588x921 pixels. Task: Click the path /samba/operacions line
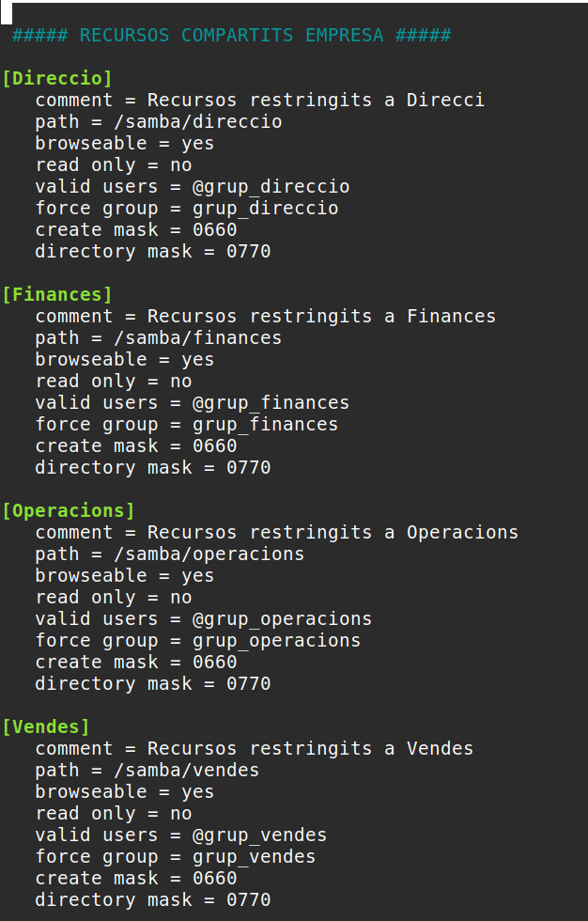tap(169, 554)
